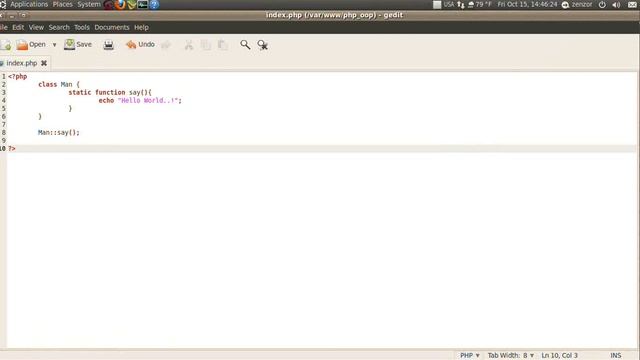Open the weather applet showing 79 °F
Viewport: 640px width, 360px height.
point(480,4)
